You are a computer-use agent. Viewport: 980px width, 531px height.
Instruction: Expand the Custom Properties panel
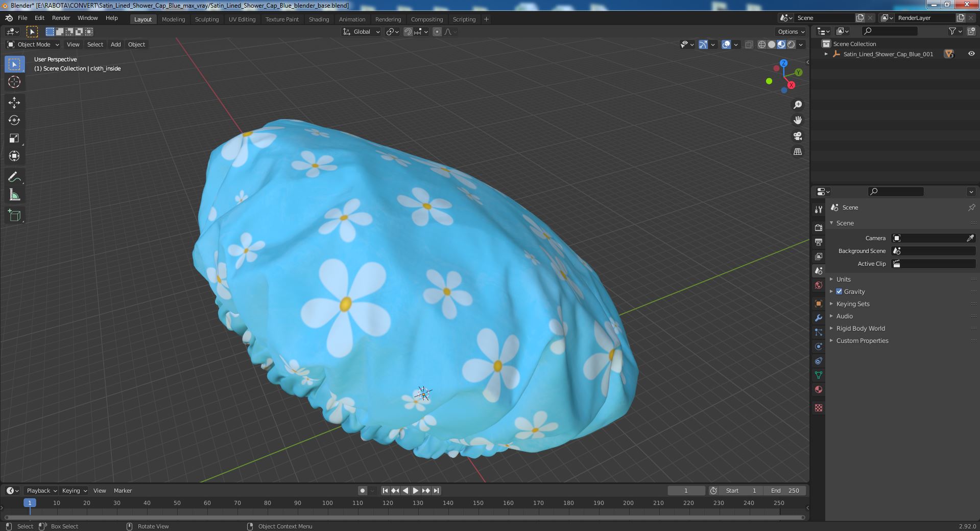(x=862, y=340)
